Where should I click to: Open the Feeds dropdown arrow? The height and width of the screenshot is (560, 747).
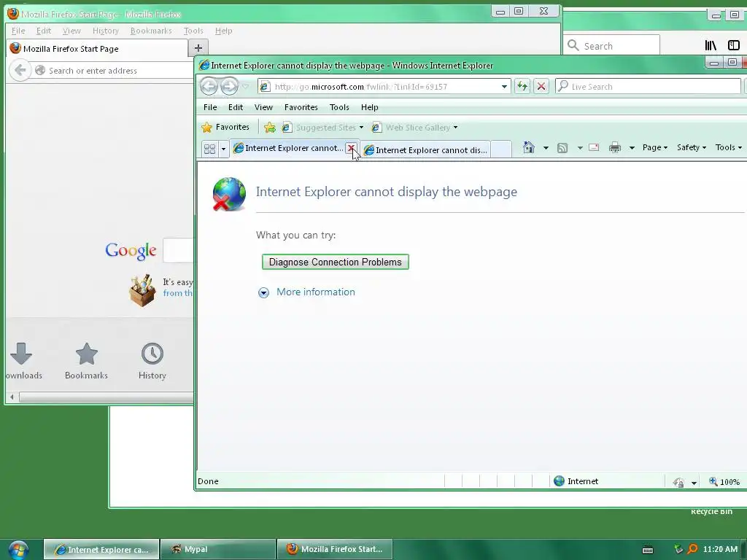pos(580,147)
